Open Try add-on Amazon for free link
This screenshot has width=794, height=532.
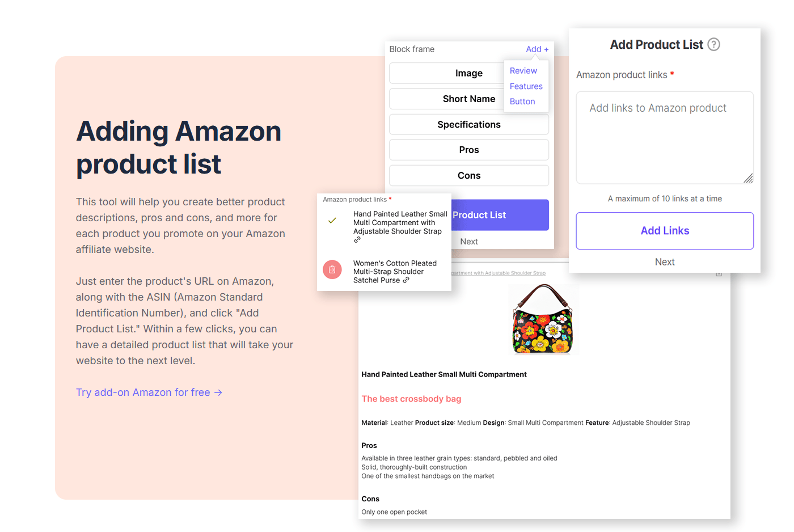click(149, 392)
